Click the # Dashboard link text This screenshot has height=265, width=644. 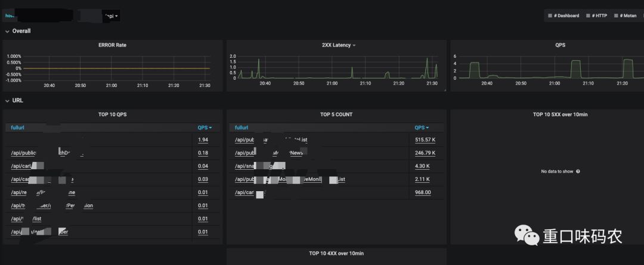pyautogui.click(x=567, y=15)
